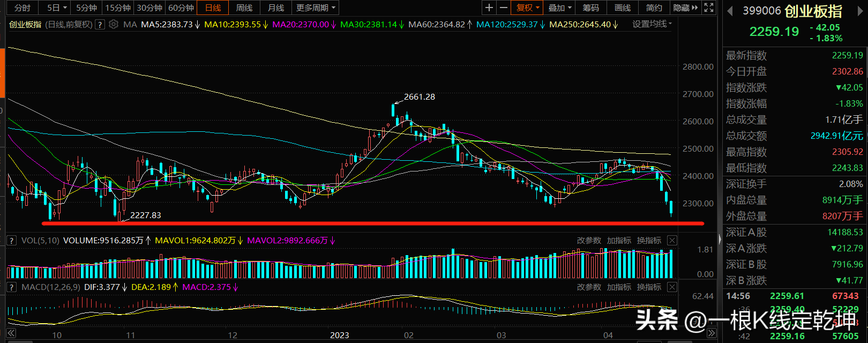This screenshot has height=343, width=868.
Task: Click the 2227.83 low price marker
Action: 145,215
